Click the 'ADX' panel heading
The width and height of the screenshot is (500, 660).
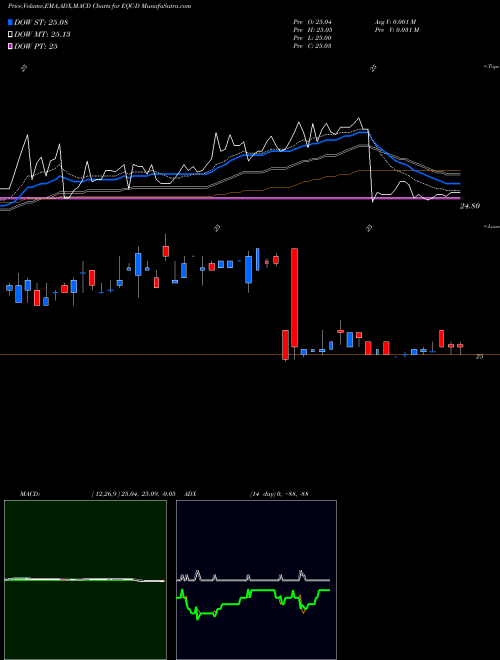[x=190, y=494]
